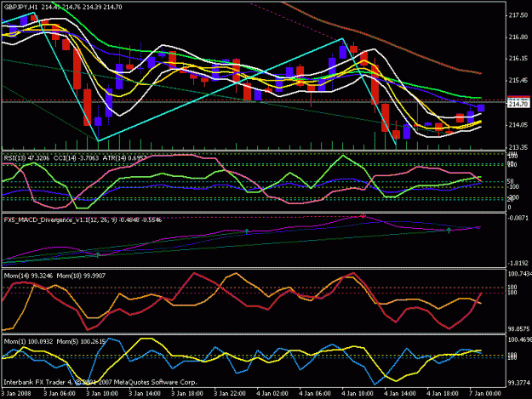The width and height of the screenshot is (532, 399).
Task: Click the 3 Jan 22:00 time axis label
Action: point(230,394)
